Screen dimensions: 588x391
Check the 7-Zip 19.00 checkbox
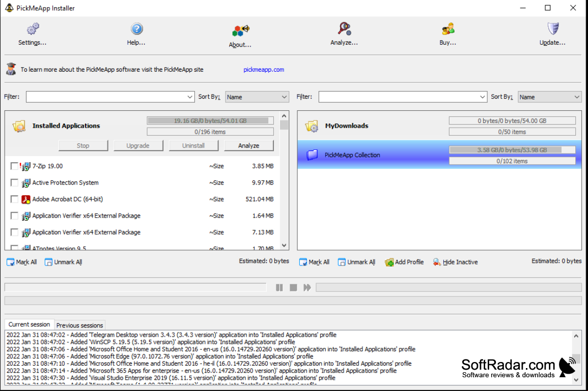pyautogui.click(x=14, y=166)
